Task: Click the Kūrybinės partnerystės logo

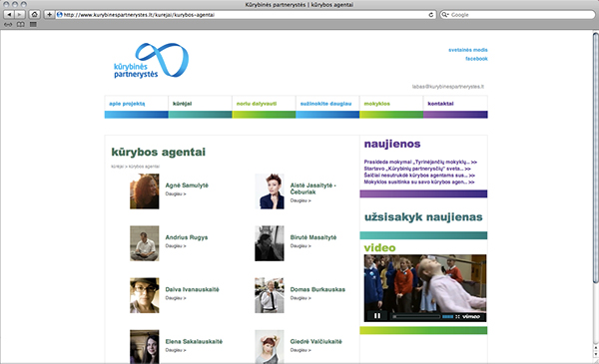Action: point(151,61)
